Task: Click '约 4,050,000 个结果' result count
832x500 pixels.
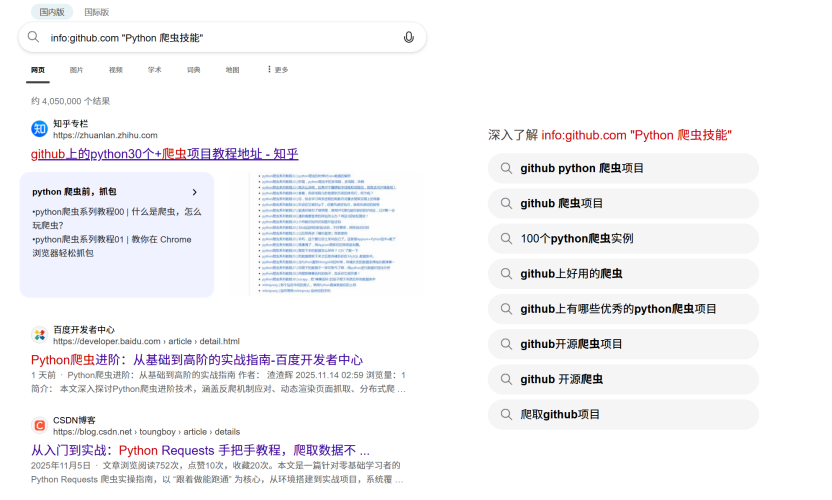Action: click(71, 101)
